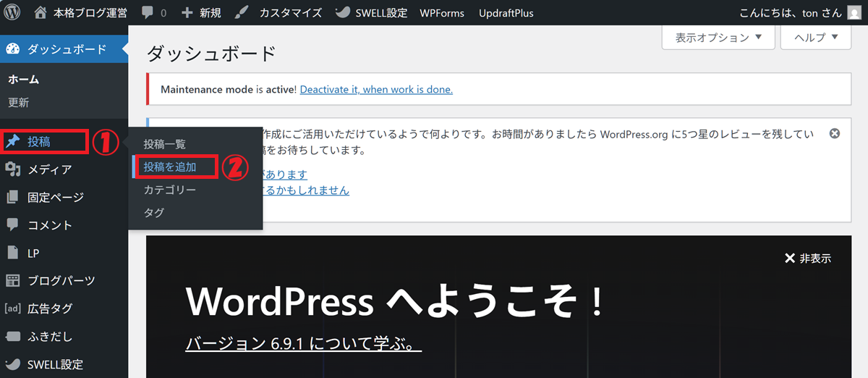This screenshot has height=378, width=868.
Task: Open the バージョン 6.9.1 について学ぶ link
Action: point(304,343)
